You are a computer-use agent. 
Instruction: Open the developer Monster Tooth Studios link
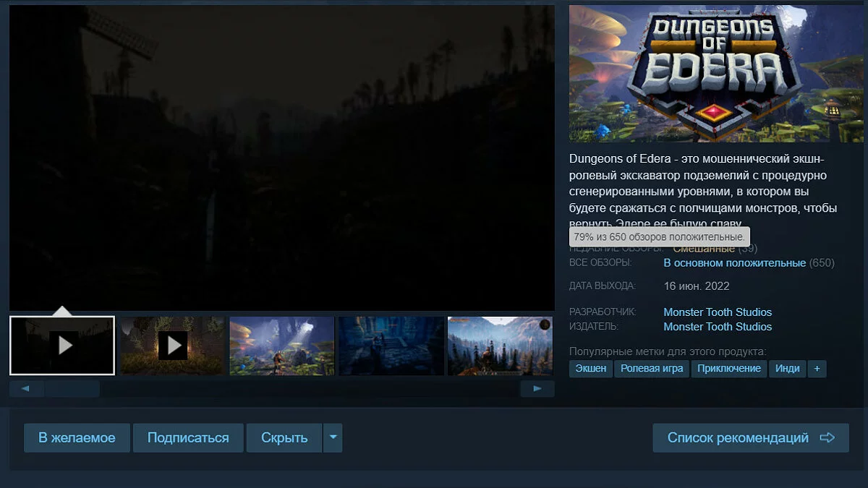click(x=718, y=312)
